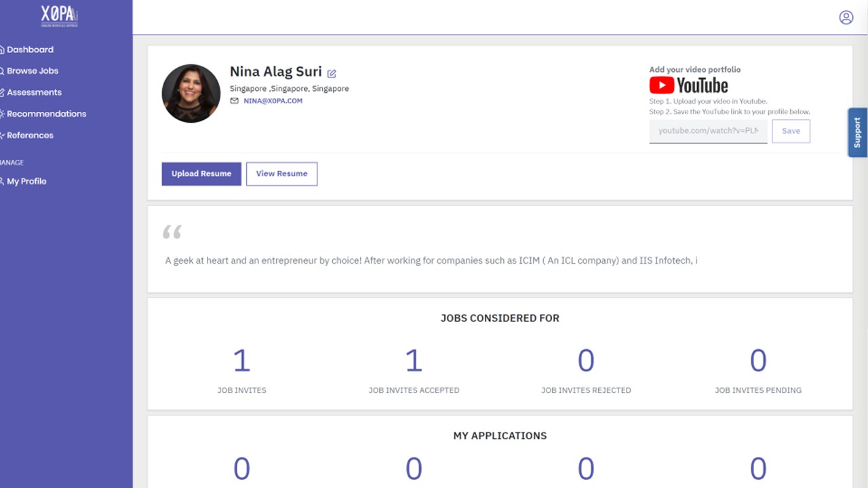Click the edit pencil beside Nina Alag Suri
The image size is (868, 488).
[332, 73]
